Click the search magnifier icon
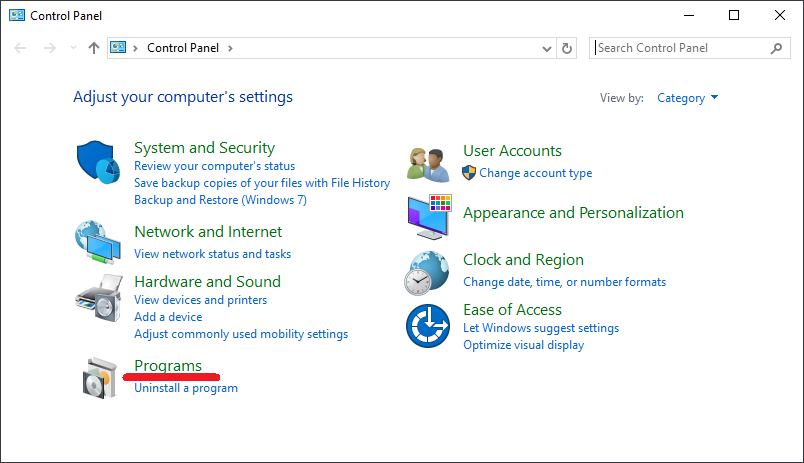This screenshot has height=463, width=804. tap(776, 48)
